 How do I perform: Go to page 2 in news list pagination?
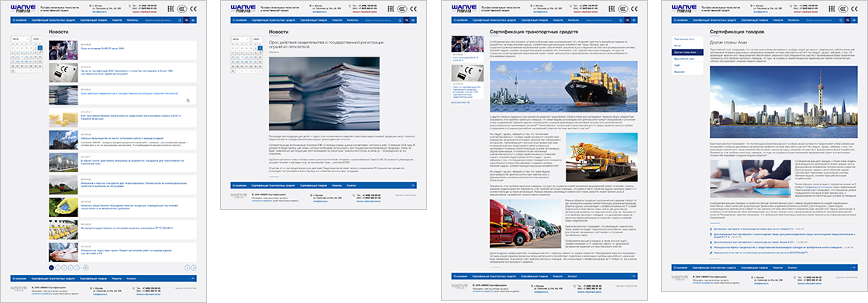click(x=57, y=267)
